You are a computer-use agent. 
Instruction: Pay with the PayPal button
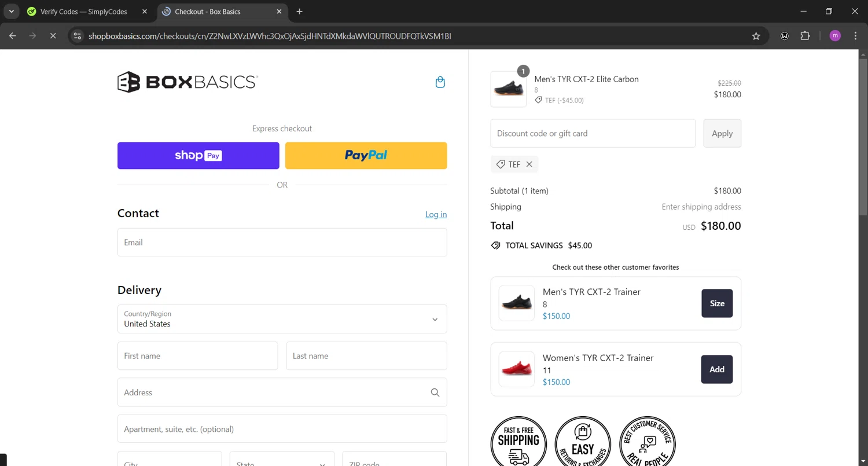[366, 156]
